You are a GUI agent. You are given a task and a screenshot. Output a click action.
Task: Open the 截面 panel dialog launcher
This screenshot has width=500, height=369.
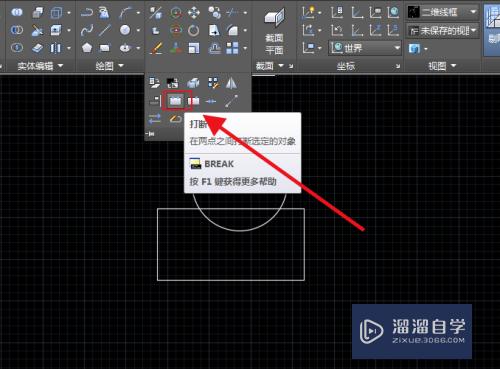pyautogui.click(x=291, y=66)
